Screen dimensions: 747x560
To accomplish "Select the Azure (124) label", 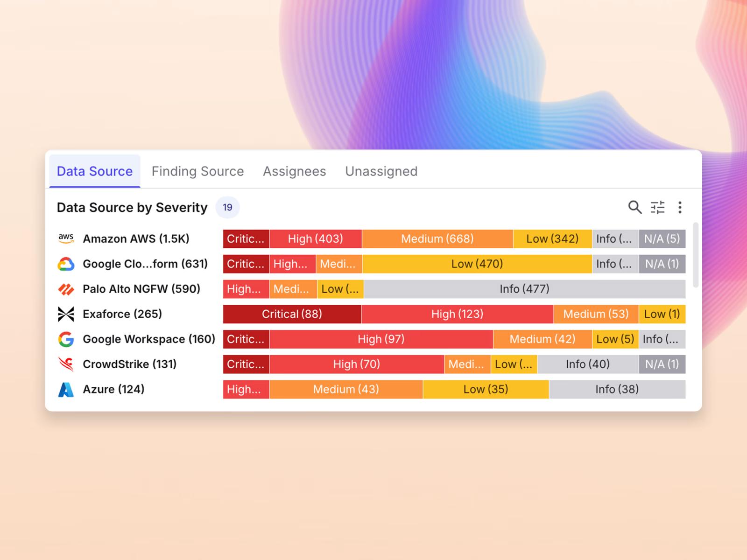I will pyautogui.click(x=113, y=389).
